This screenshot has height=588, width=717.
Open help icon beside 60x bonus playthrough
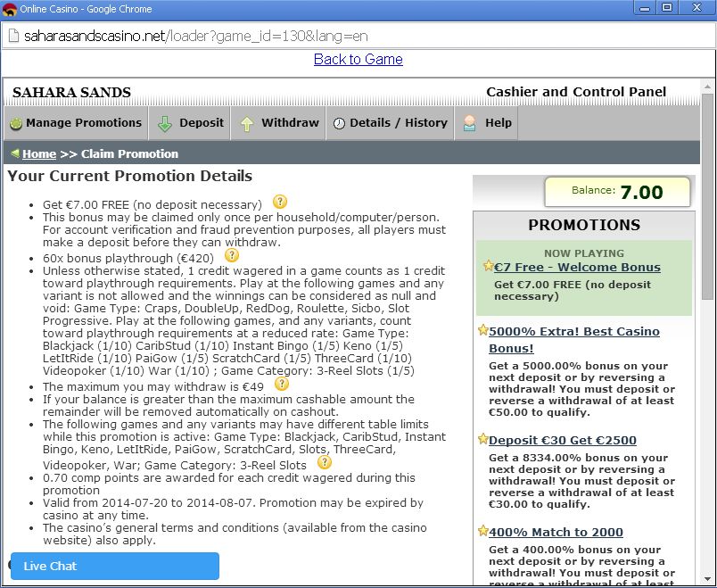[x=232, y=255]
